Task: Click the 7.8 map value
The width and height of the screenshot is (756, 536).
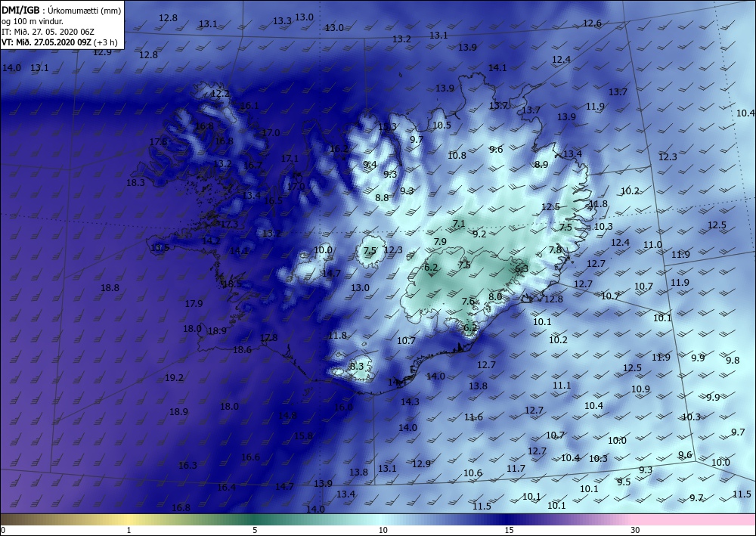Action: click(x=556, y=249)
